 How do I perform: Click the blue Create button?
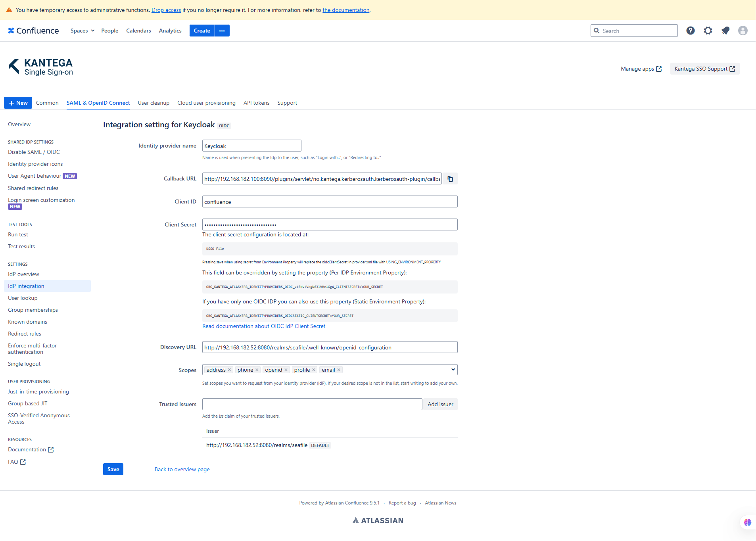click(x=202, y=31)
